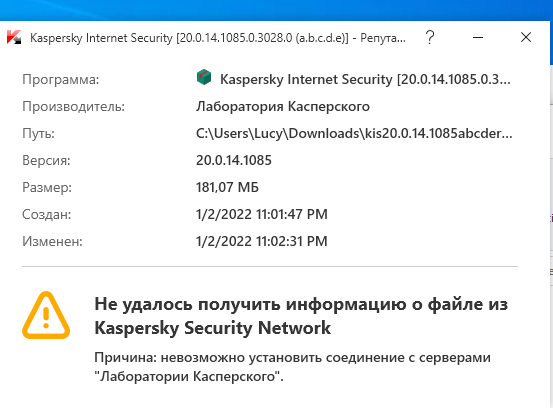Click the green package program icon
Image resolution: width=553 pixels, height=408 pixels.
click(204, 78)
